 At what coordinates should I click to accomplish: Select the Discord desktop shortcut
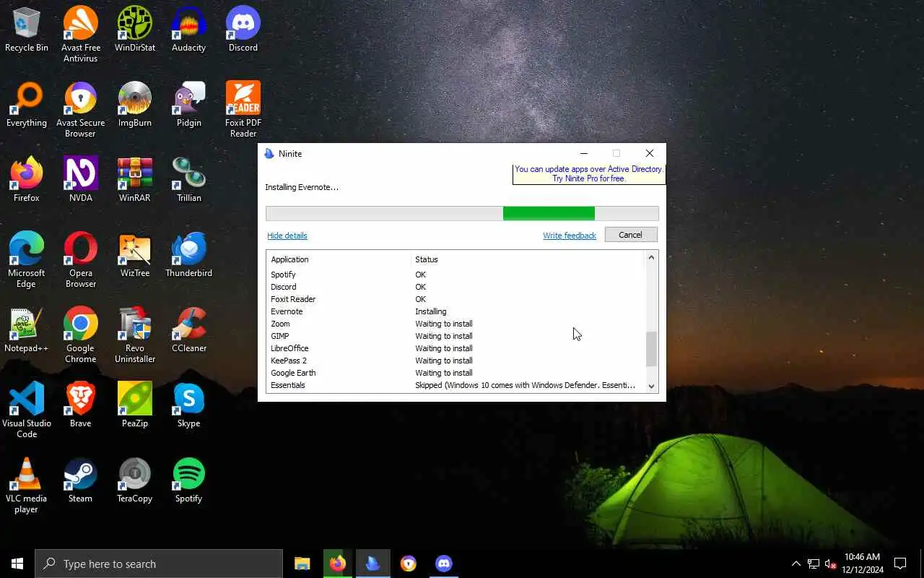(243, 30)
